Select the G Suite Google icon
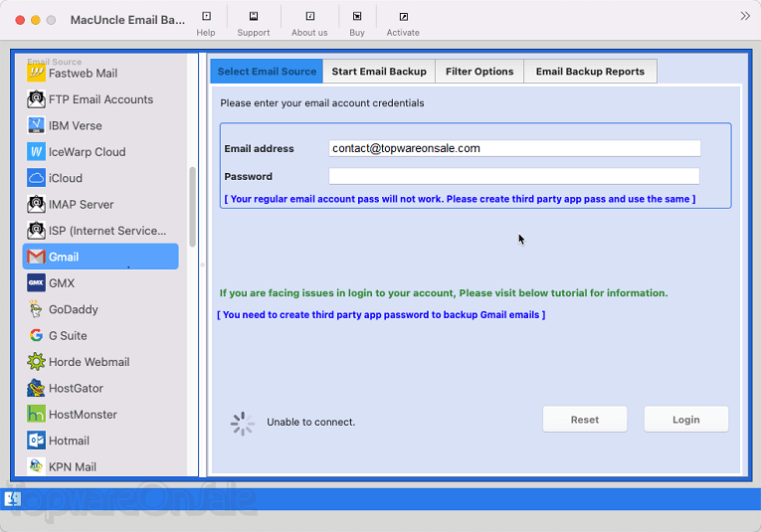Viewport: 761px width, 532px height. (36, 335)
